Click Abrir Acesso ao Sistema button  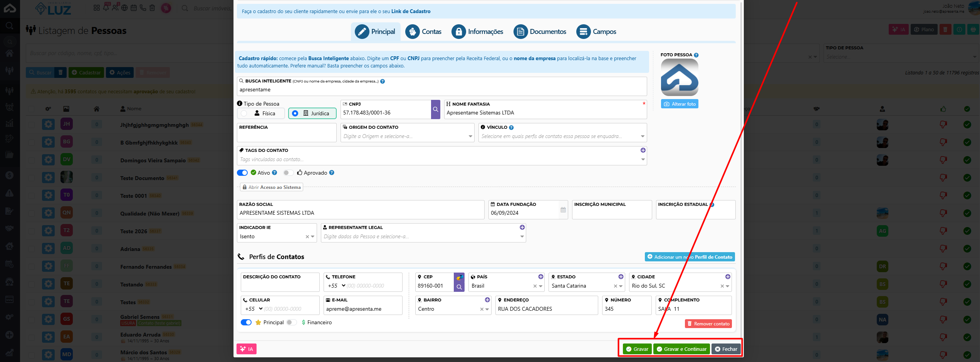point(272,187)
